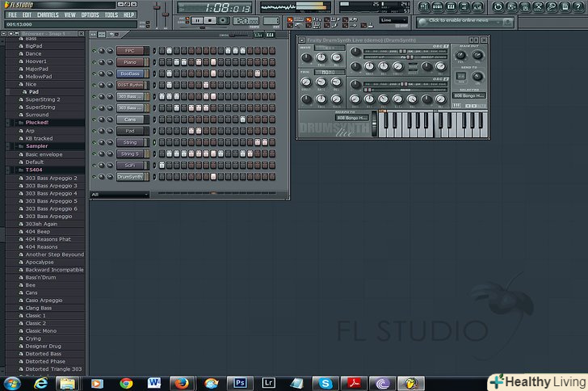Image resolution: width=588 pixels, height=391 pixels.
Task: Click the FL Studio fruit icon in taskbar
Action: 411,382
